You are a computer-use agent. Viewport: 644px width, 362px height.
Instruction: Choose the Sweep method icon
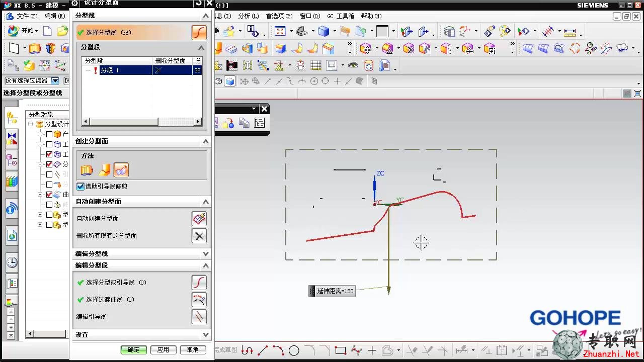104,170
